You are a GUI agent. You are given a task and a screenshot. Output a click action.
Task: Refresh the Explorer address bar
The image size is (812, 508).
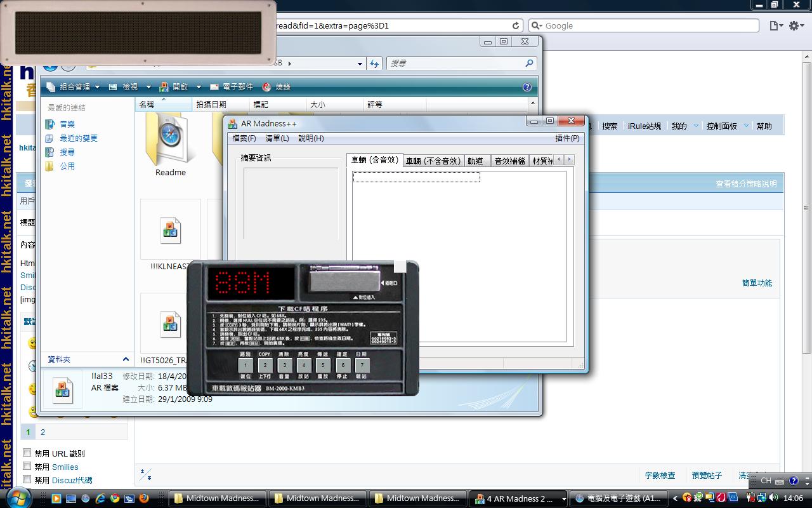(374, 63)
